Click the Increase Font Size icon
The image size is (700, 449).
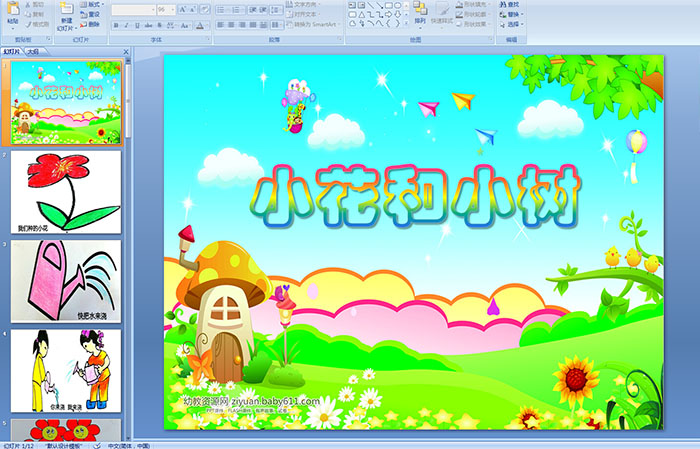coord(178,8)
